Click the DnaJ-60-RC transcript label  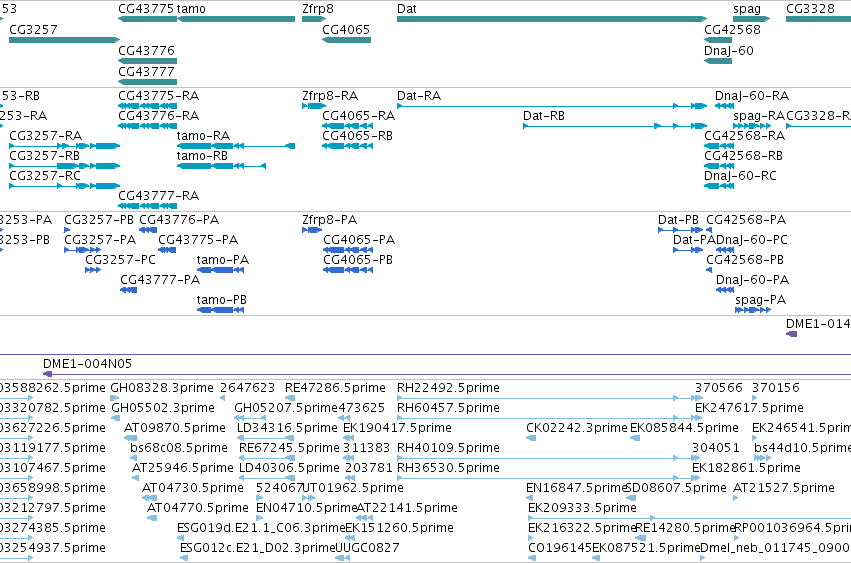coord(740,176)
